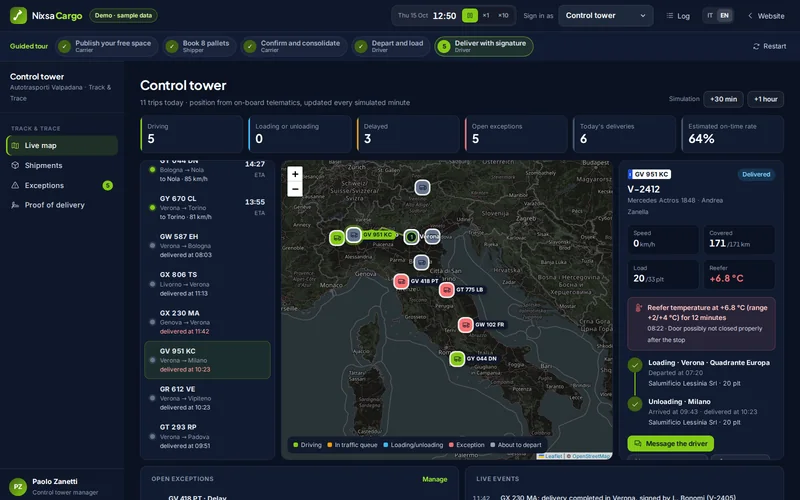
Task: Select trip GT 293 RP in list
Action: point(207,436)
